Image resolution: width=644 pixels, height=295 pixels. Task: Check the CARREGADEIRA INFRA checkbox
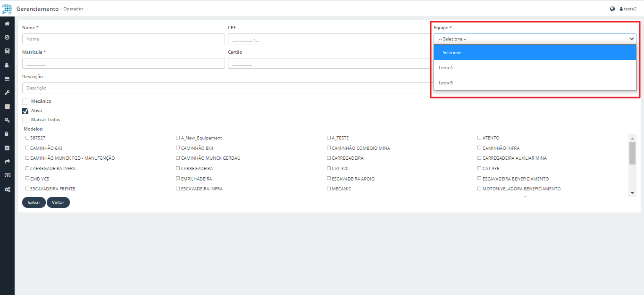[x=27, y=168]
